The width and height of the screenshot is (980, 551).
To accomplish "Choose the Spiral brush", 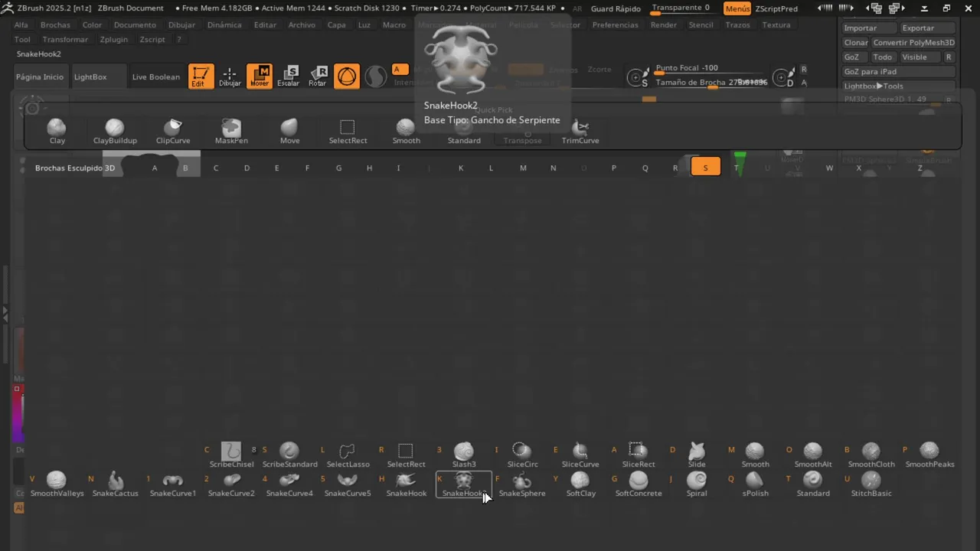I will click(x=697, y=484).
